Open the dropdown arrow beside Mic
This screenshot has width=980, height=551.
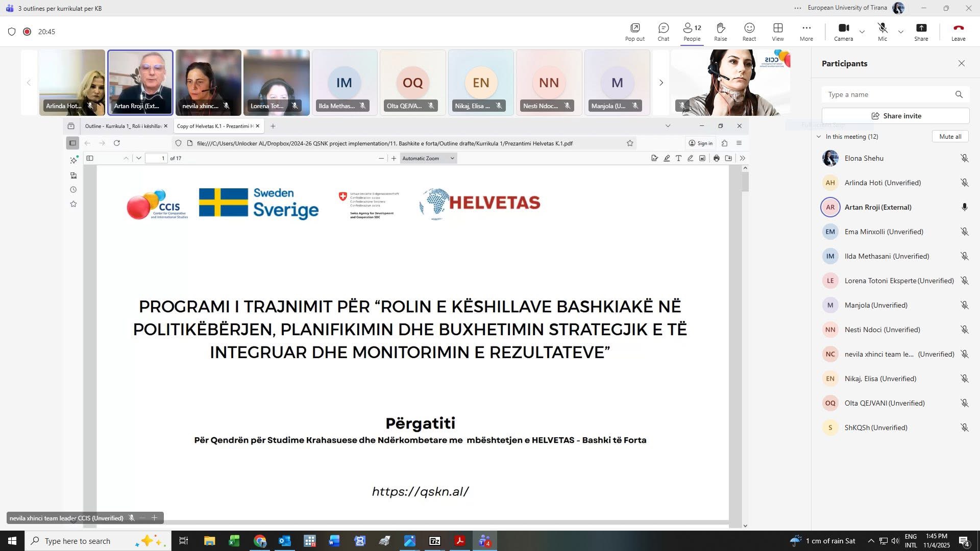(x=901, y=32)
